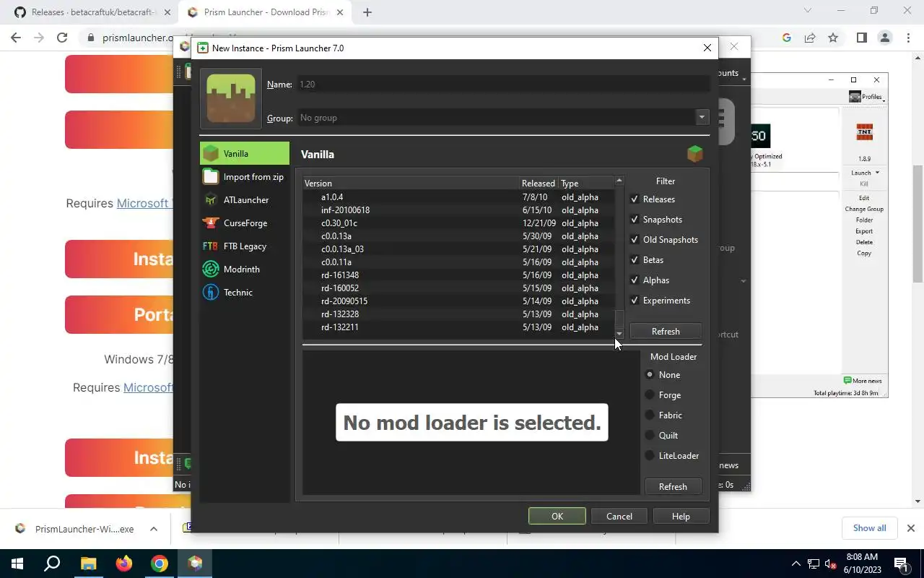This screenshot has width=924, height=578.
Task: Open Chrome menu (three dots)
Action: [x=908, y=38]
